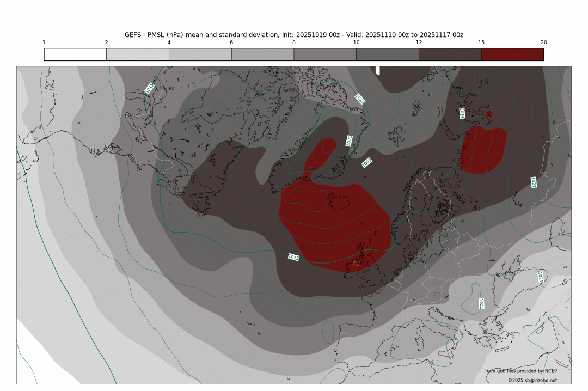Viewport: 588px width, 391px height.
Task: Select the 1021 isobar label over Greenland
Action: 349,141
